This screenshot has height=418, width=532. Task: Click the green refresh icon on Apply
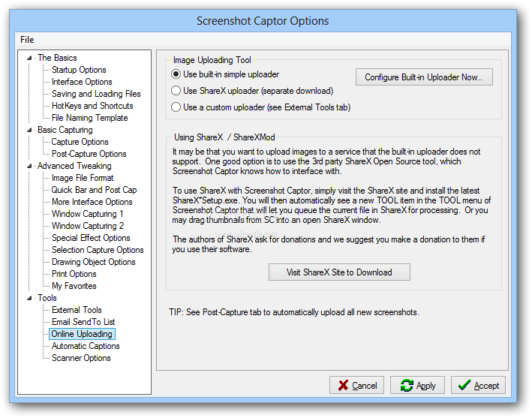pos(407,386)
